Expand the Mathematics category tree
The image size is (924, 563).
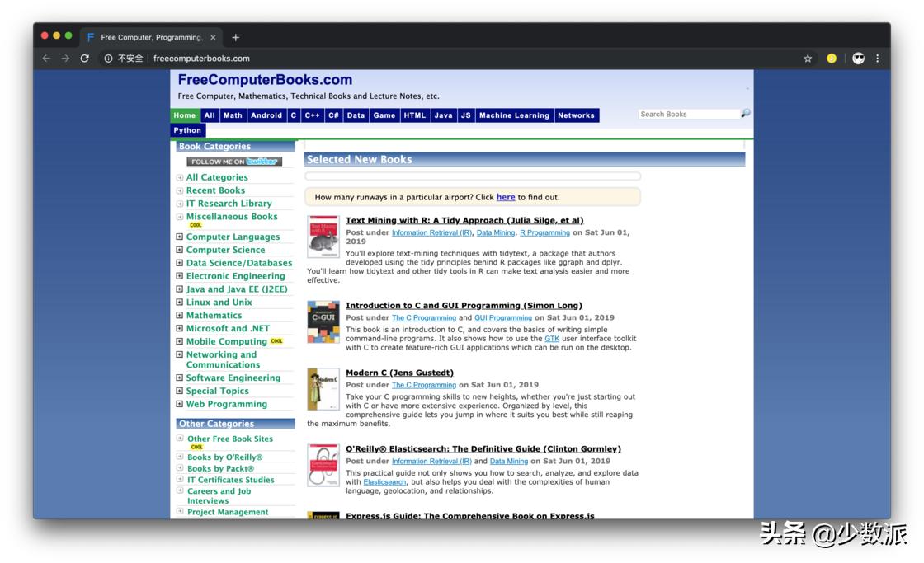(x=180, y=316)
